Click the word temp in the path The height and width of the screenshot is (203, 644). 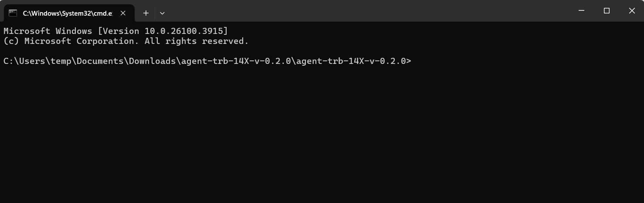61,61
